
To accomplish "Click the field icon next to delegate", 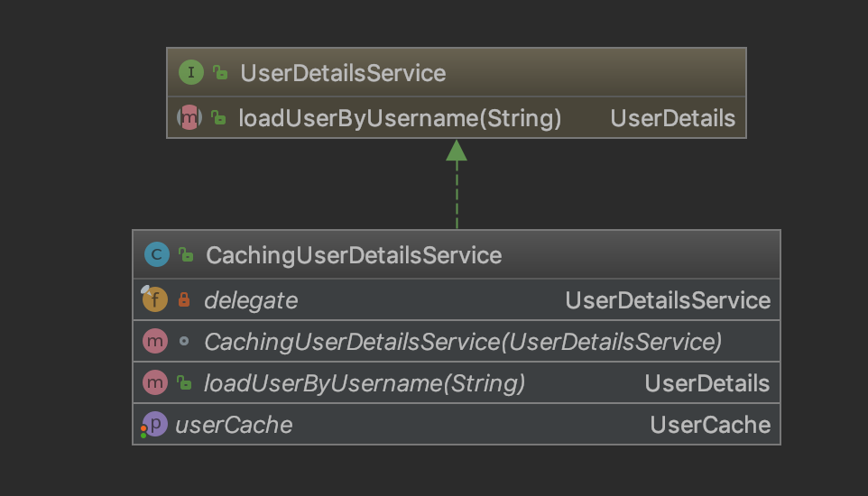I will click(x=154, y=300).
